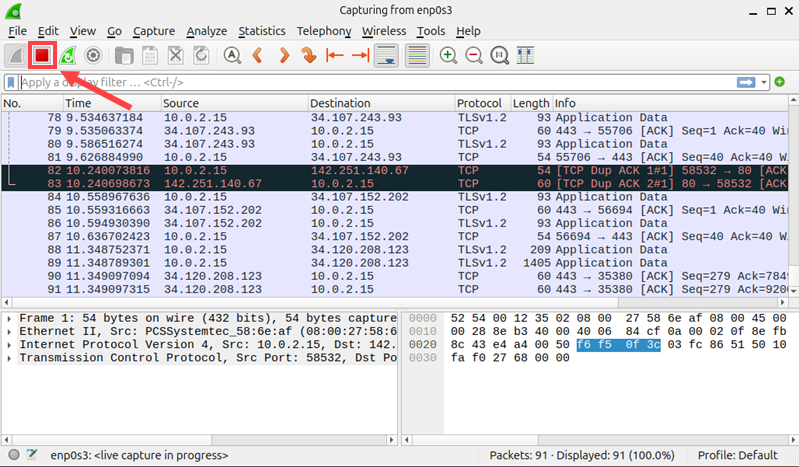Select packet 89 with length 1405
Screen dimensions: 799x467
pos(395,263)
